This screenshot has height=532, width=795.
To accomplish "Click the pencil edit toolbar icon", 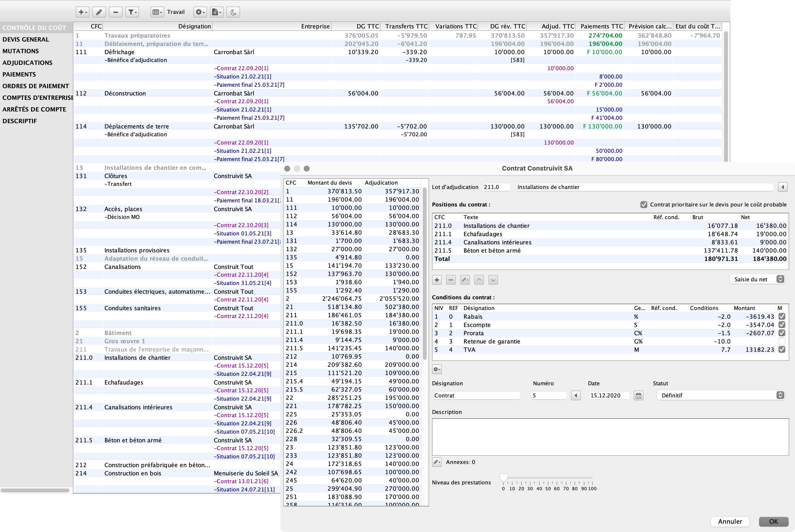I will [99, 12].
